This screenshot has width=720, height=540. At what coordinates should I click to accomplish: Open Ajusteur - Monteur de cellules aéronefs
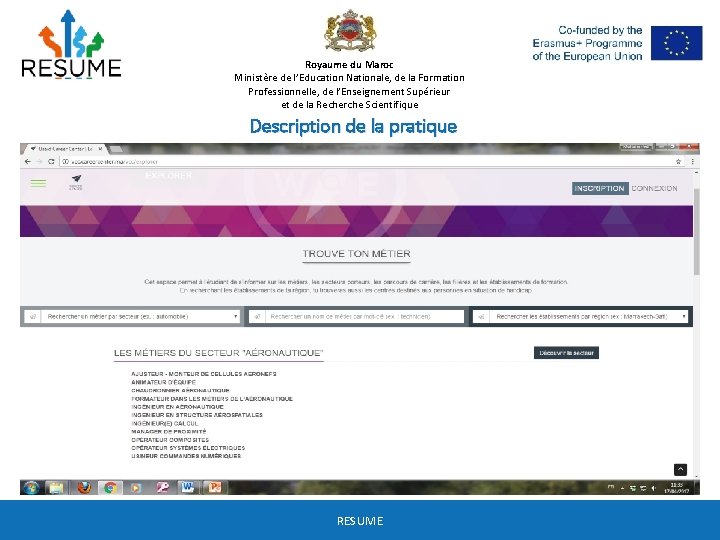point(204,374)
